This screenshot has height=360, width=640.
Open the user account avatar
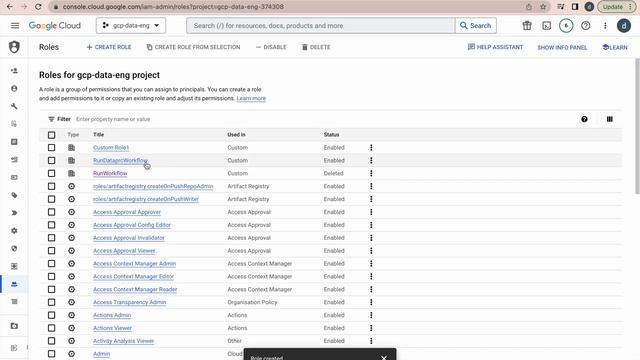coord(624,26)
